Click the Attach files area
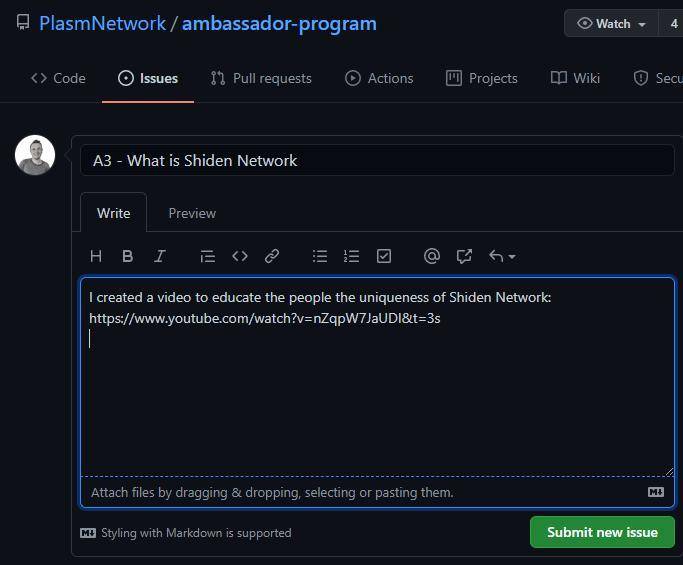This screenshot has height=565, width=683. pos(377,492)
